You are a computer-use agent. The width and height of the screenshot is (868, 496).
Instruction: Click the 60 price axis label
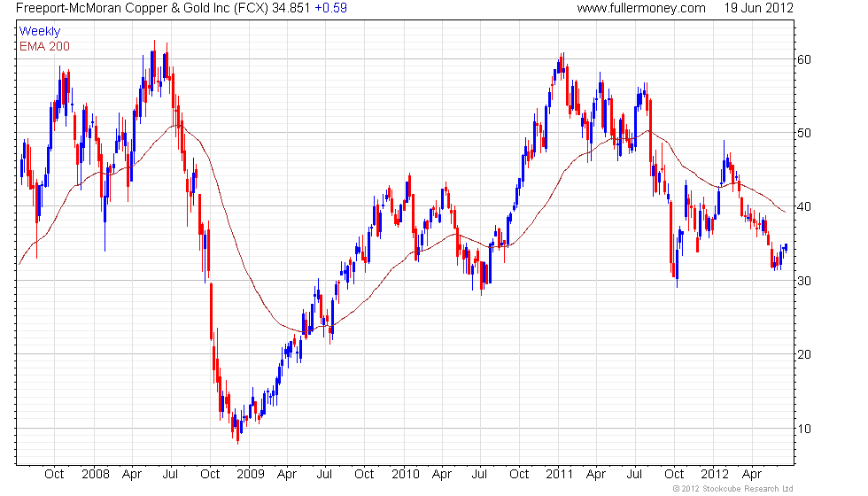804,59
